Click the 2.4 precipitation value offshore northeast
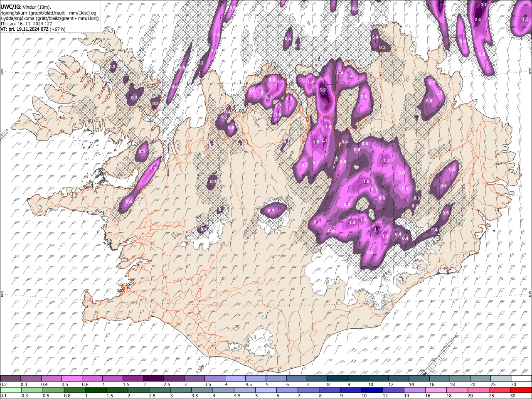 (478, 20)
